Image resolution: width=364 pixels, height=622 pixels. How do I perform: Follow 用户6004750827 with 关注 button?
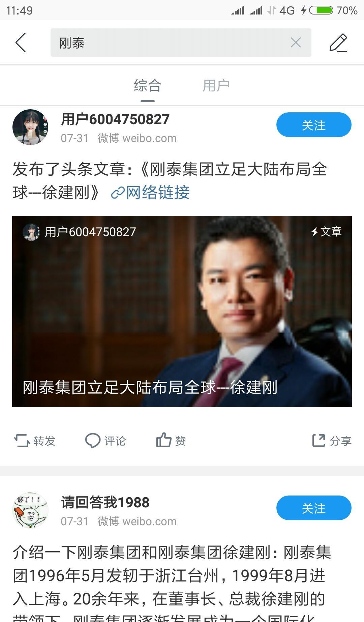(x=314, y=125)
